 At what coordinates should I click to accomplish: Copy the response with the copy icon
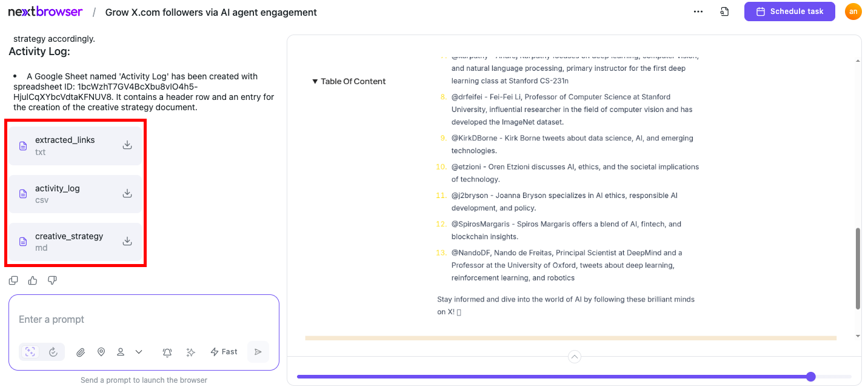(x=13, y=280)
